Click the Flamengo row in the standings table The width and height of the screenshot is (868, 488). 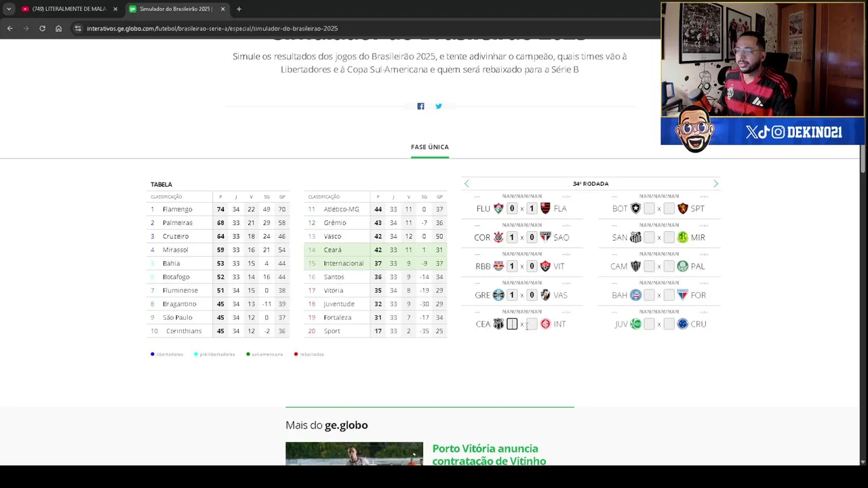click(x=219, y=209)
